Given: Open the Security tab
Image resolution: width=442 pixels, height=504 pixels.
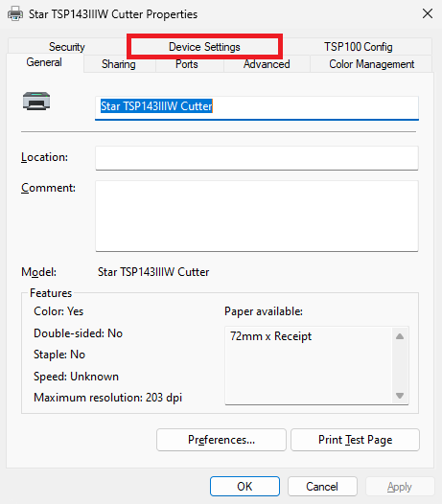Looking at the screenshot, I should click(67, 47).
